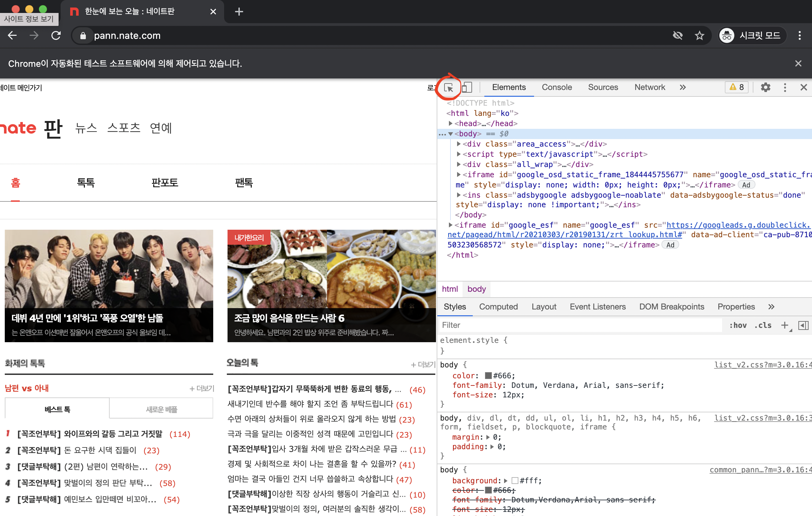
Task: Toggle :hov element state panel
Action: click(x=738, y=325)
